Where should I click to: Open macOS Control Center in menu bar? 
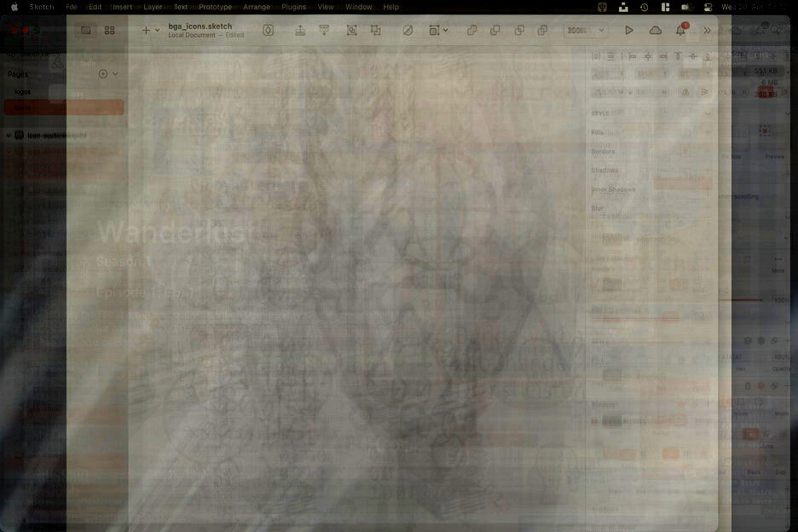[x=708, y=7]
